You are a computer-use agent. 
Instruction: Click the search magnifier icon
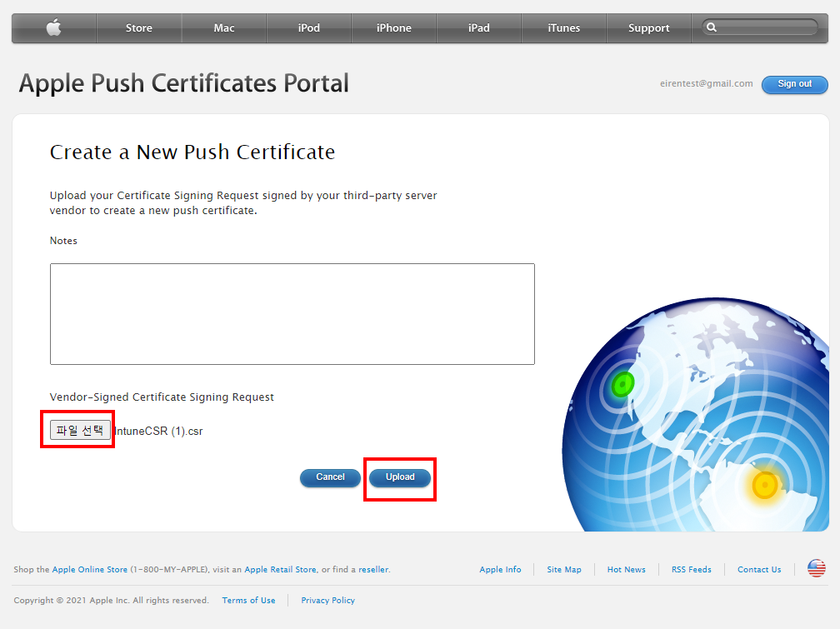pos(712,27)
